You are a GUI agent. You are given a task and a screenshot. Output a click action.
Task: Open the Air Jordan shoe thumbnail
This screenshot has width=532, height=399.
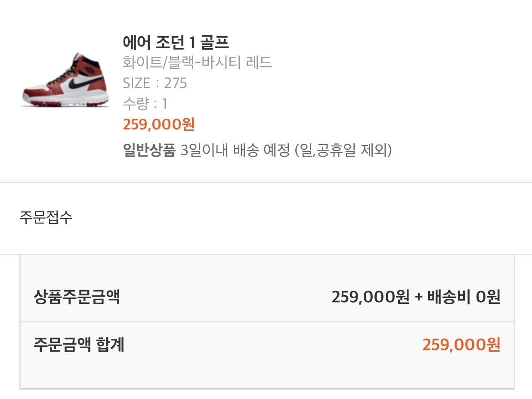65,80
